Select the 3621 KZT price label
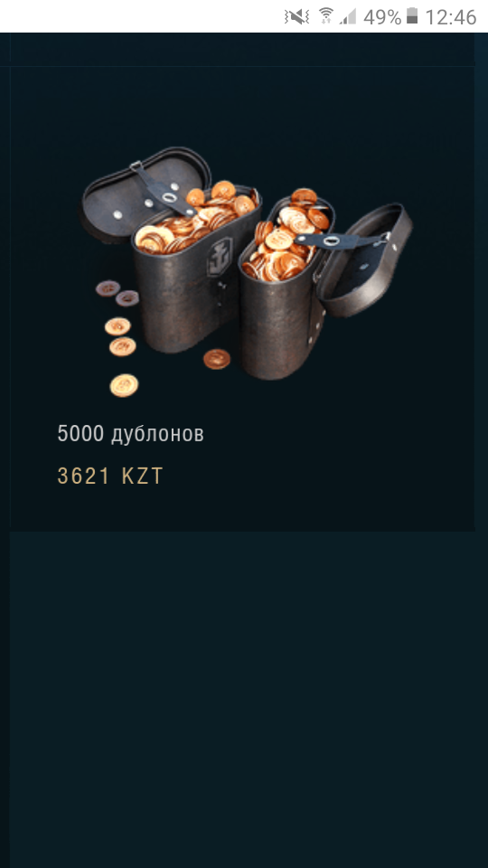Image resolution: width=488 pixels, height=868 pixels. tap(110, 476)
